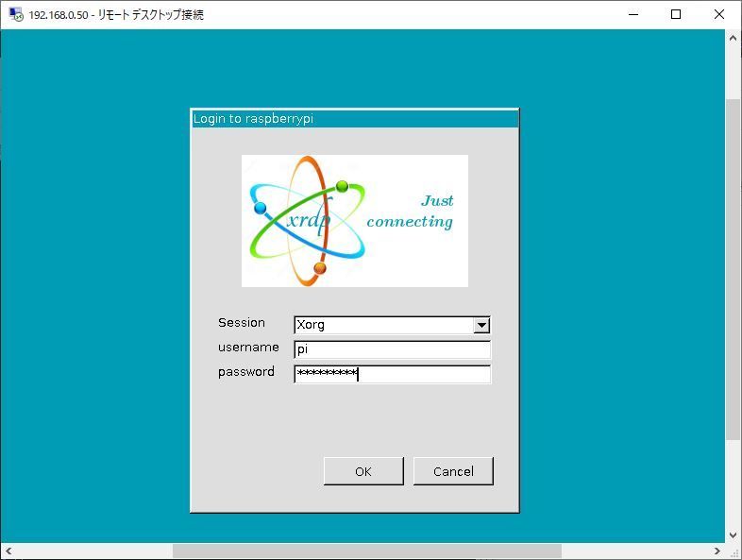Viewport: 742px width, 560px height.
Task: Click the 'Session' label text
Action: (242, 323)
